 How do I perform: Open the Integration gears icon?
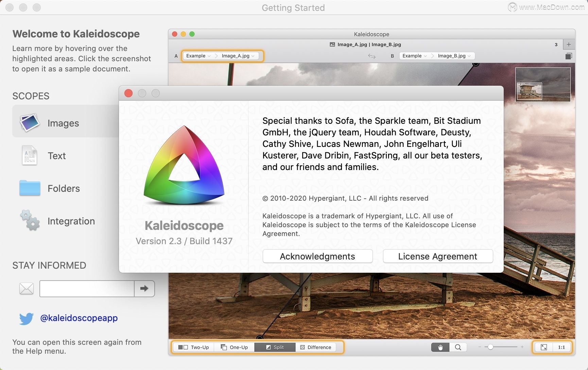(30, 220)
